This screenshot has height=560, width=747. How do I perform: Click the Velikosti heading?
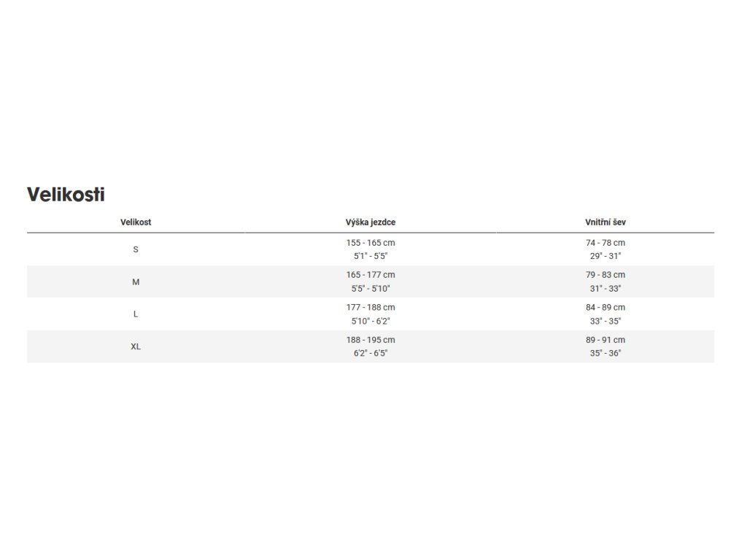pyautogui.click(x=66, y=195)
